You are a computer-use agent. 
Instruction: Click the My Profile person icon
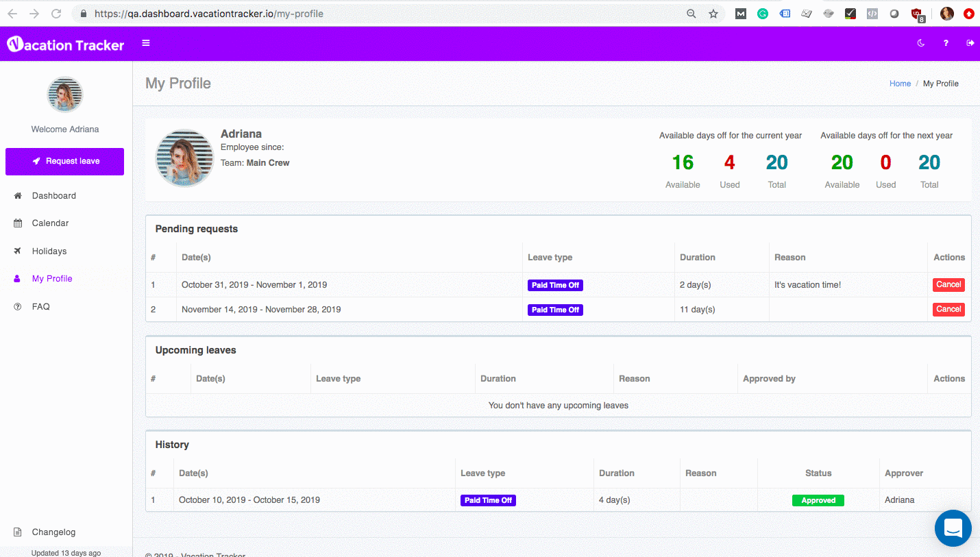18,279
